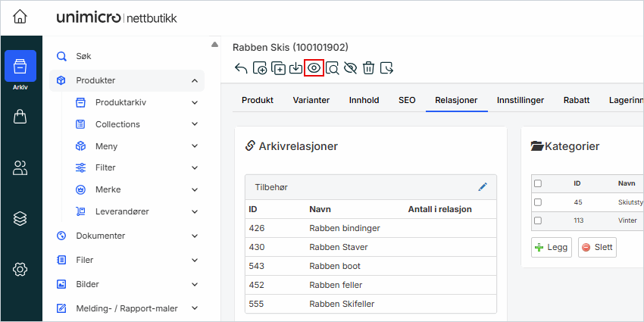Click the back arrow icon in product toolbar

241,68
